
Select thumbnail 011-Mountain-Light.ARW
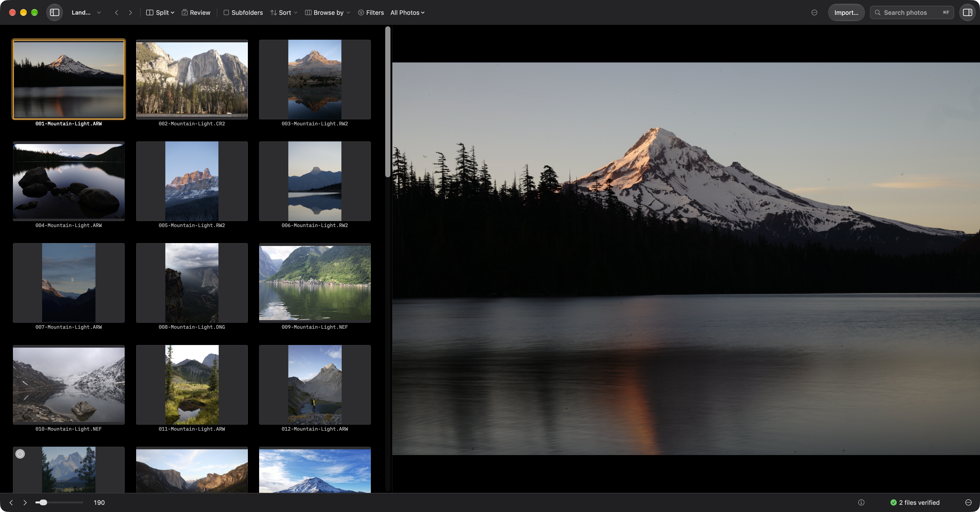(192, 384)
